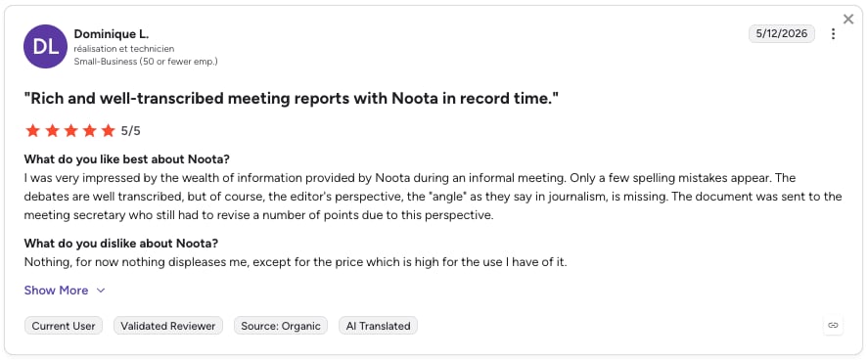
Task: Click the Validated Reviewer tag
Action: pyautogui.click(x=168, y=326)
